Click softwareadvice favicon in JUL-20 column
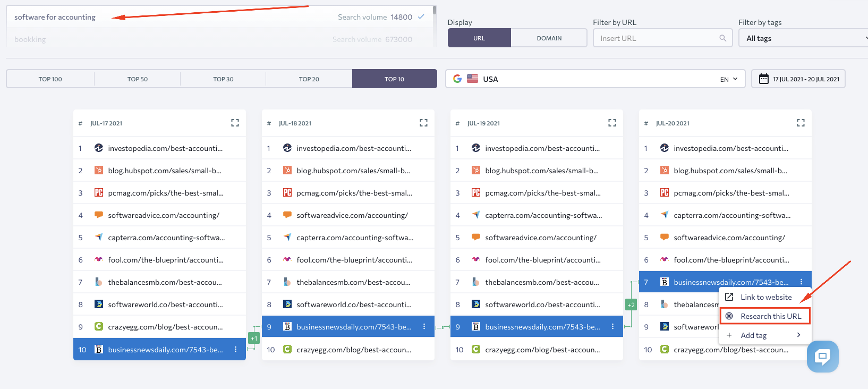Screen dimensions: 868x389 click(x=665, y=237)
